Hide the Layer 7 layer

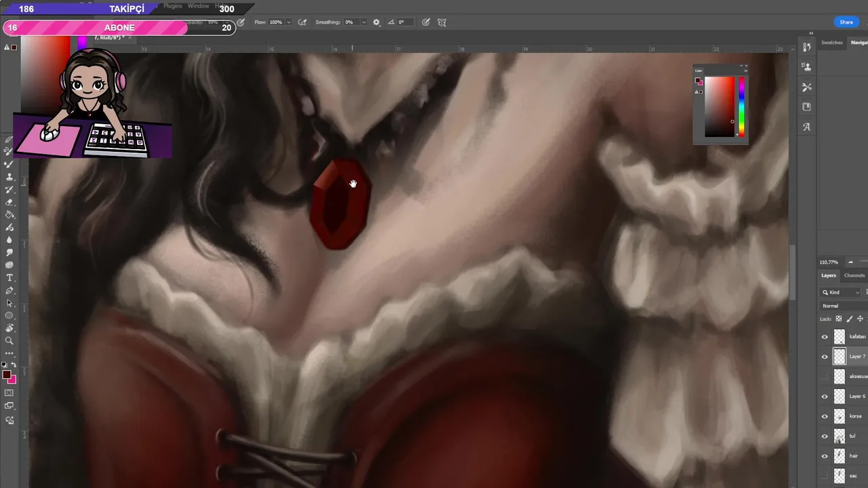pos(825,357)
